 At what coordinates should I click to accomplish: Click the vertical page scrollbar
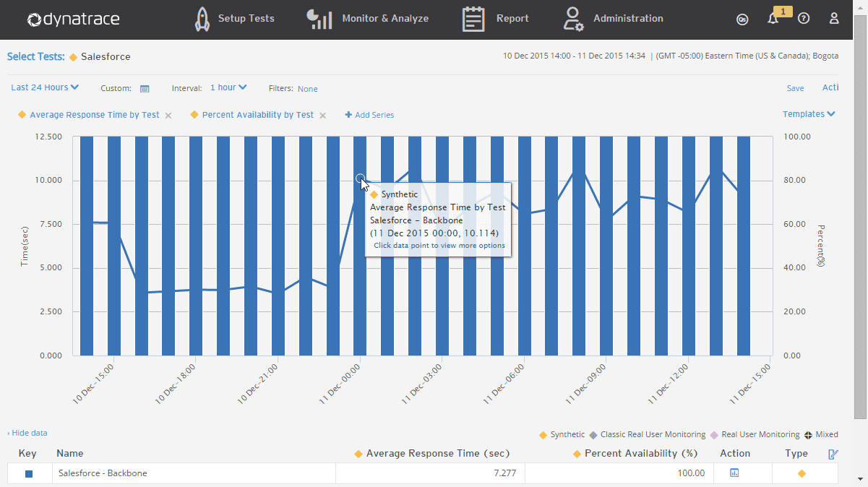point(860,217)
